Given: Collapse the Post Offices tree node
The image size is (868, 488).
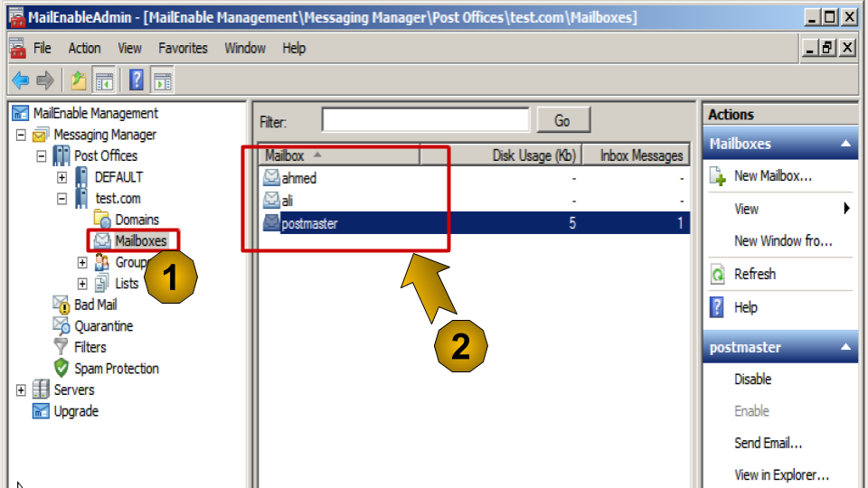Looking at the screenshot, I should tap(42, 156).
